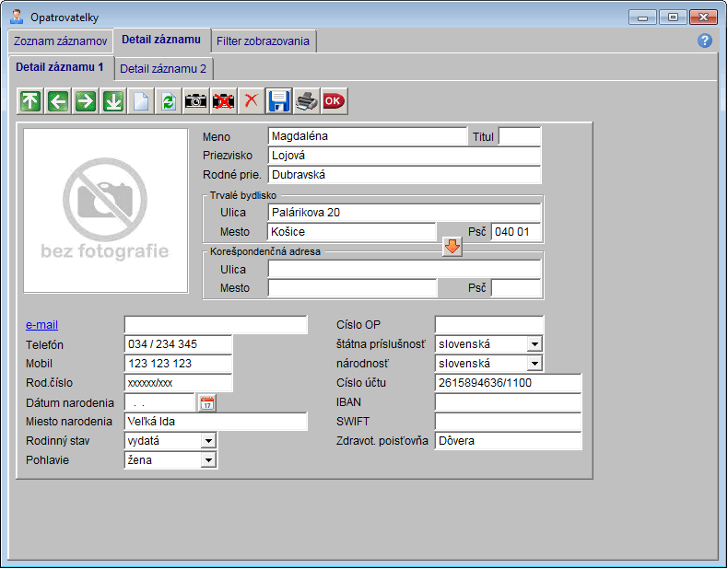The height and width of the screenshot is (569, 728).
Task: Print the record with printer icon
Action: pos(306,101)
